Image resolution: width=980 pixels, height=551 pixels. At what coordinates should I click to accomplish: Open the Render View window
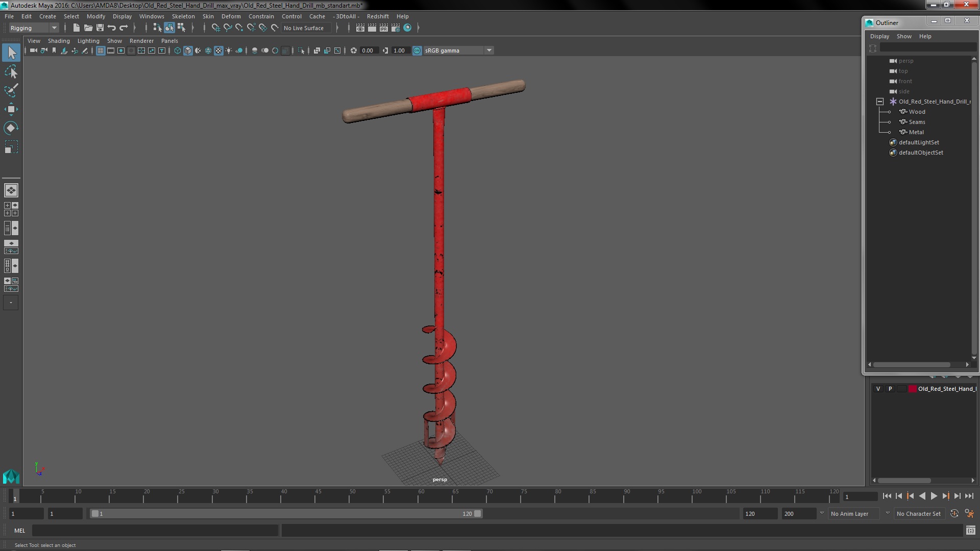(360, 28)
